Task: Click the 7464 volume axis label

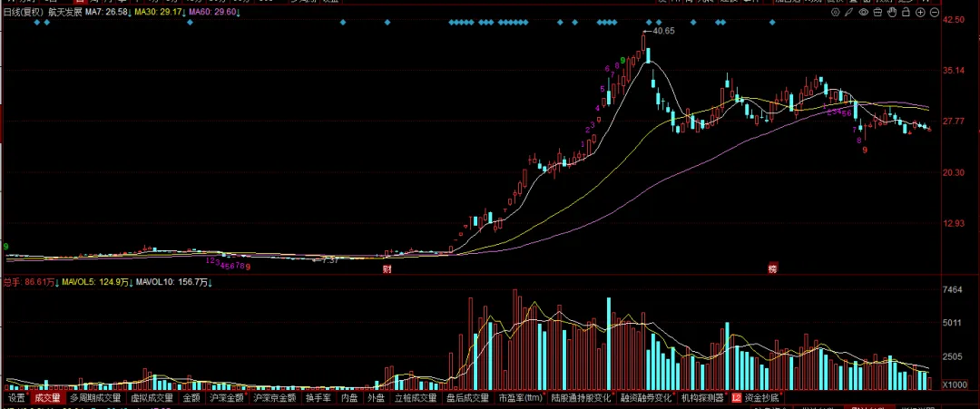Action: (x=952, y=289)
